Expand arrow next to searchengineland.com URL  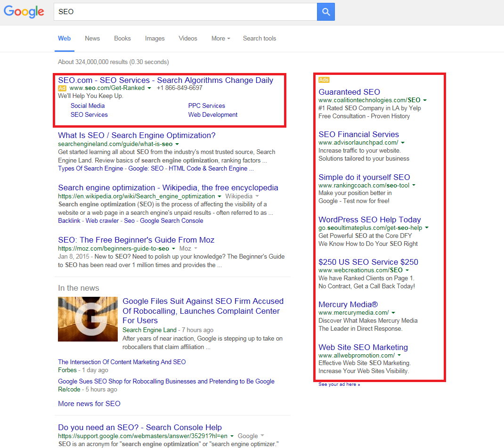(177, 144)
